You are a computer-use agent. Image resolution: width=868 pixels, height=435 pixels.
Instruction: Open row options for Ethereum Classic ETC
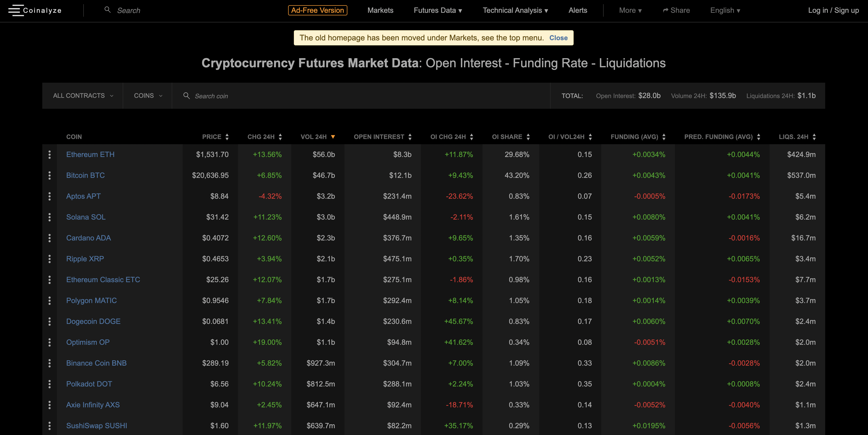[50, 280]
